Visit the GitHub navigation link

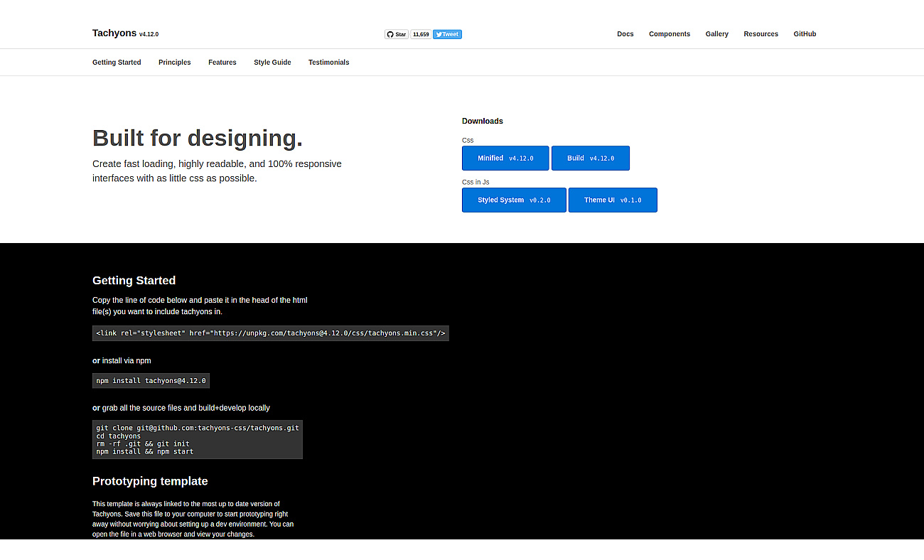[x=805, y=34]
